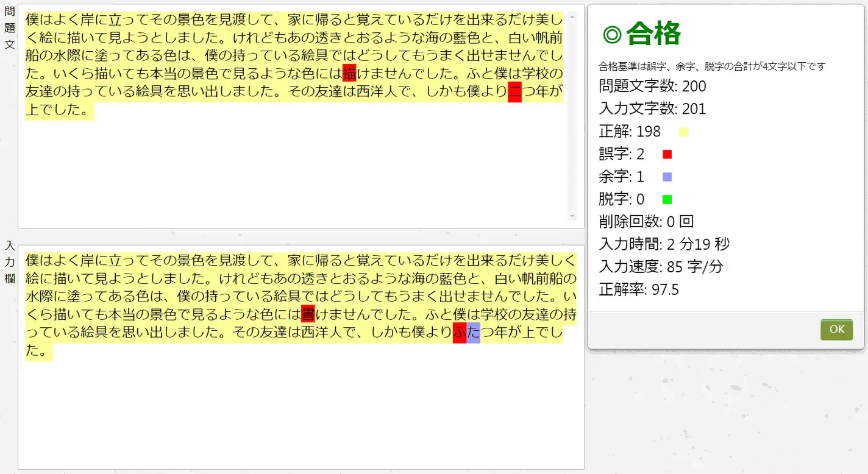Click the green 合格 heading text
This screenshot has width=868, height=474.
tap(653, 34)
